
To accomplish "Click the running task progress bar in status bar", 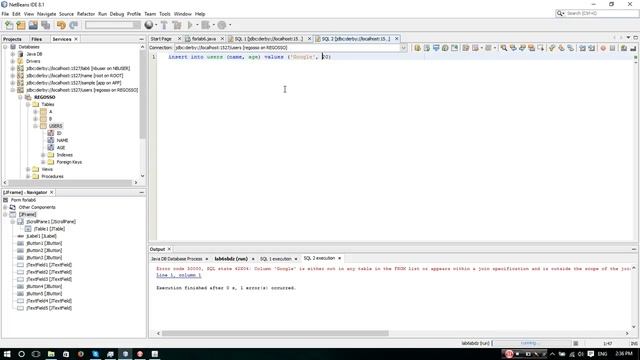I will 532,343.
